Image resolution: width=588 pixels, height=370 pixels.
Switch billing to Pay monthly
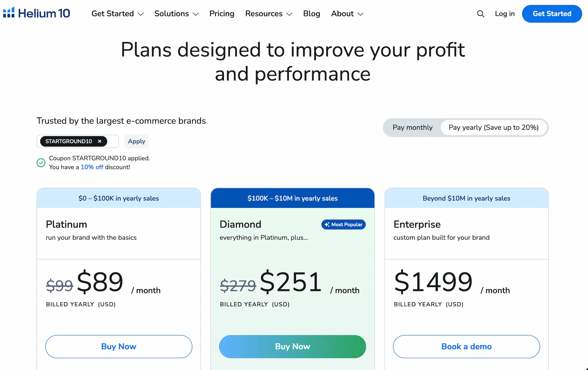pyautogui.click(x=412, y=127)
